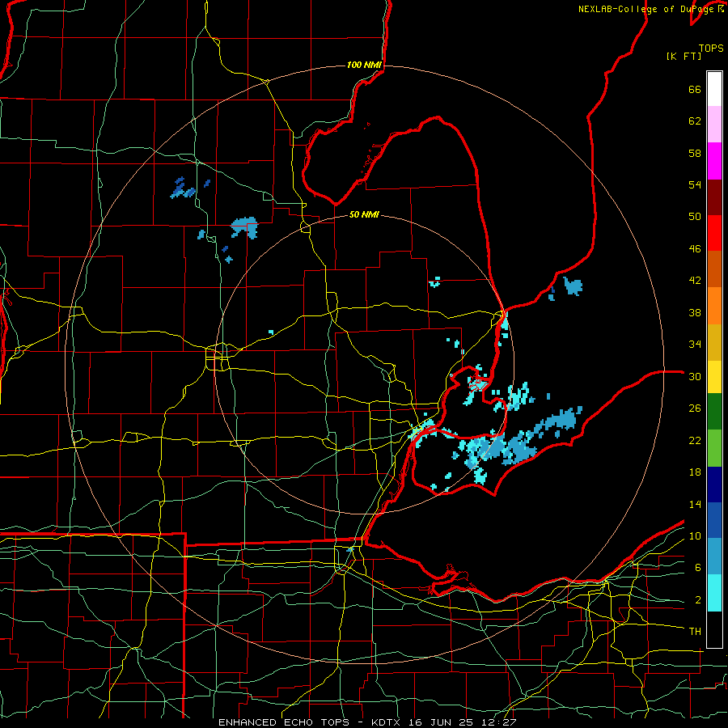Click the '[K FT]' units label
728x728 pixels.
click(x=684, y=56)
